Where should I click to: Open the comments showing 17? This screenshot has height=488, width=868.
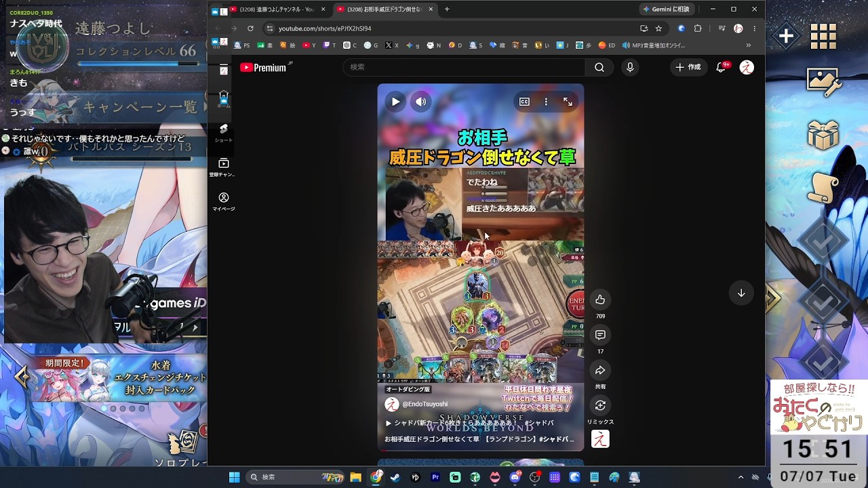click(x=600, y=335)
